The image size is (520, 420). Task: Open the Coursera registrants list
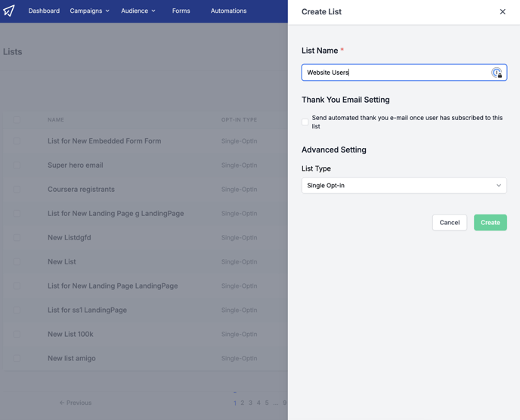[x=82, y=190]
